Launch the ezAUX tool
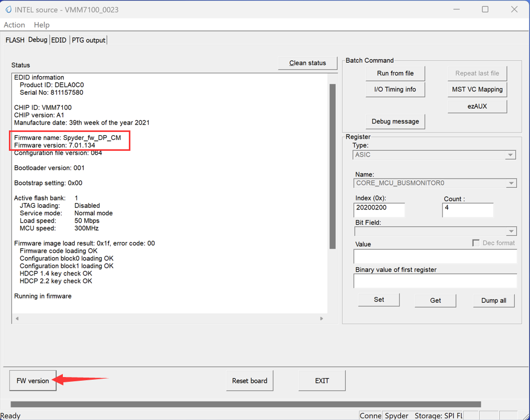Image resolution: width=530 pixels, height=420 pixels. coord(477,106)
